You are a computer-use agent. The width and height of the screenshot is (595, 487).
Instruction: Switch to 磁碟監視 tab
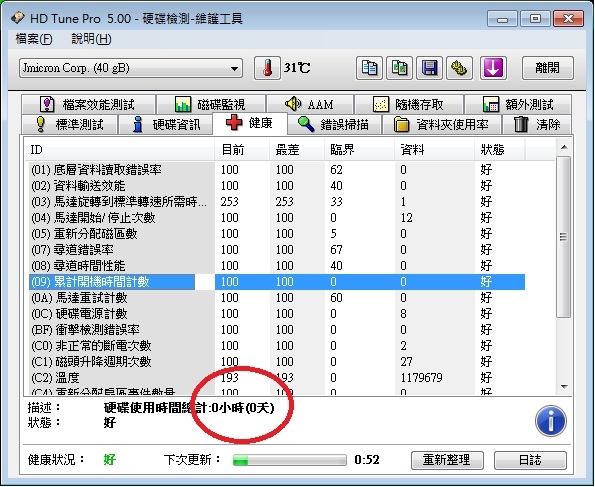[211, 104]
